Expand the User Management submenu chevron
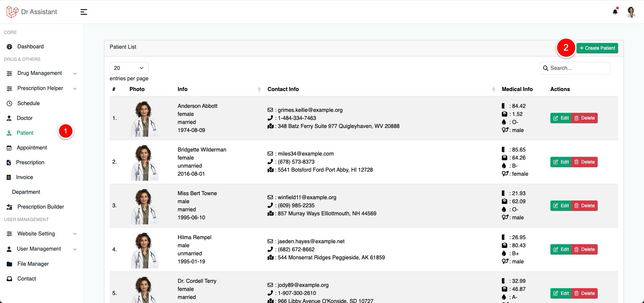 (75, 249)
